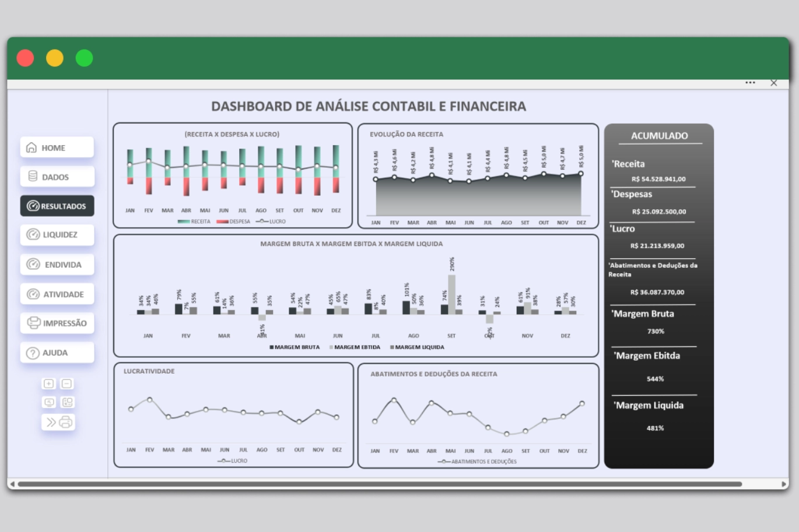The height and width of the screenshot is (532, 799).
Task: Click the 290% SET bar label
Action: click(x=452, y=265)
